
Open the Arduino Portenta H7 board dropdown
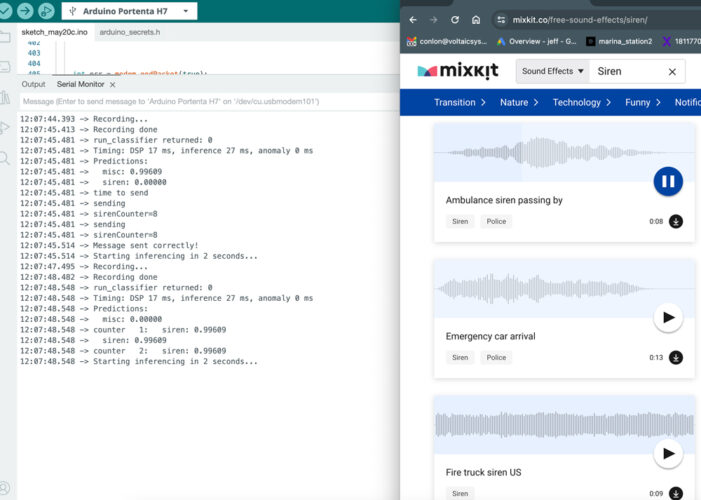click(130, 11)
